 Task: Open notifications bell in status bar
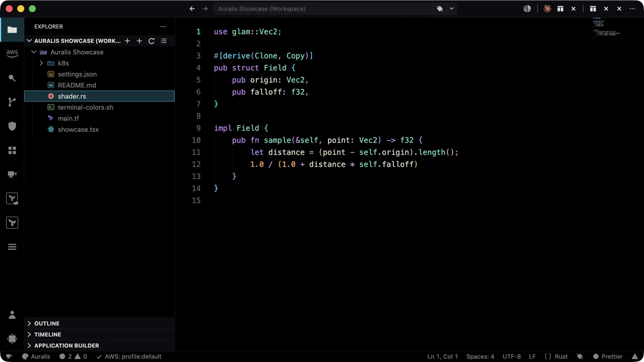click(635, 356)
